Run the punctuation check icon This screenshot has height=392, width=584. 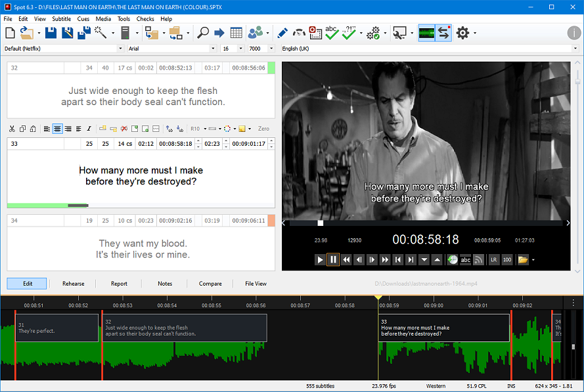coord(349,33)
